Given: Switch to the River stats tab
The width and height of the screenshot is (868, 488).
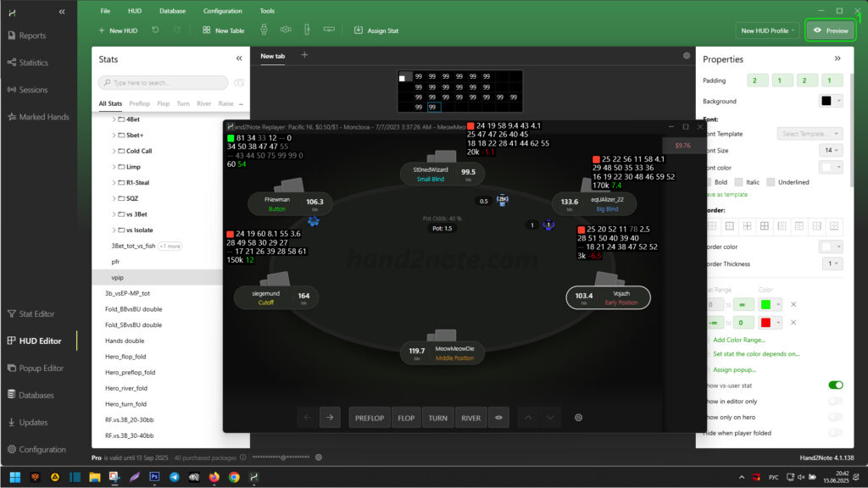Looking at the screenshot, I should coord(203,103).
